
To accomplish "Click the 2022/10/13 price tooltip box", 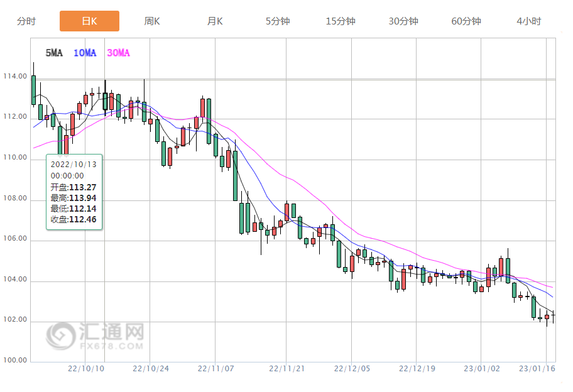I will (x=74, y=192).
